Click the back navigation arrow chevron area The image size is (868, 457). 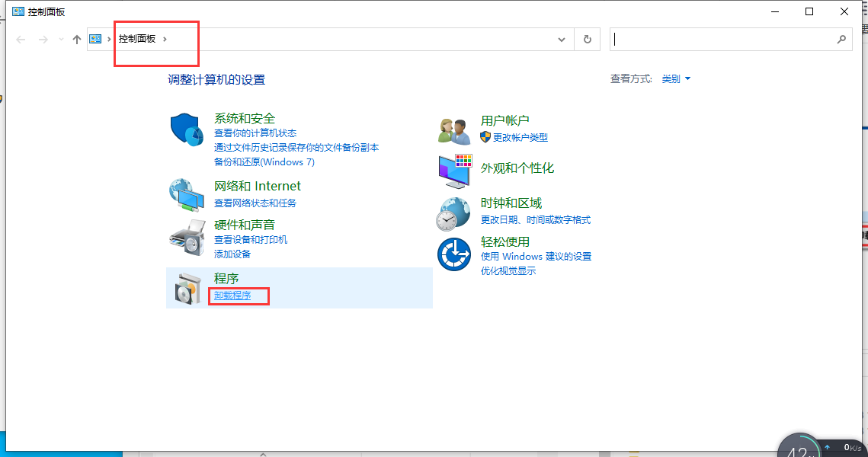click(x=21, y=39)
